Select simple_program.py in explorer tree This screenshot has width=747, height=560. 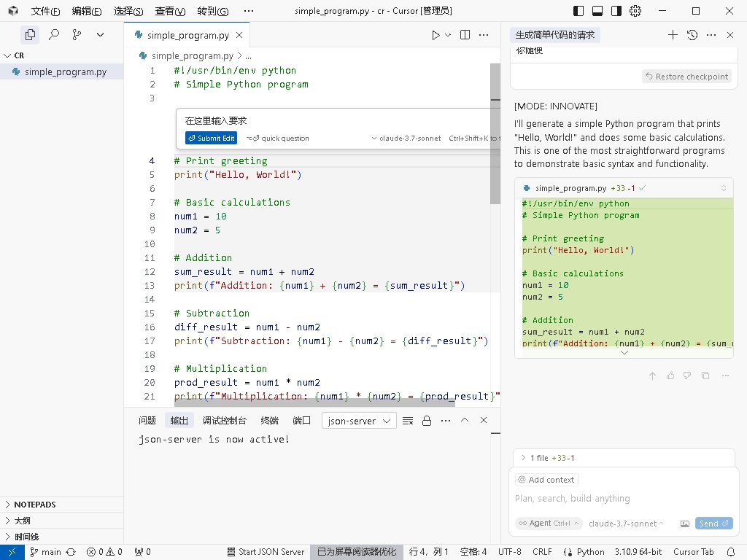[62, 72]
